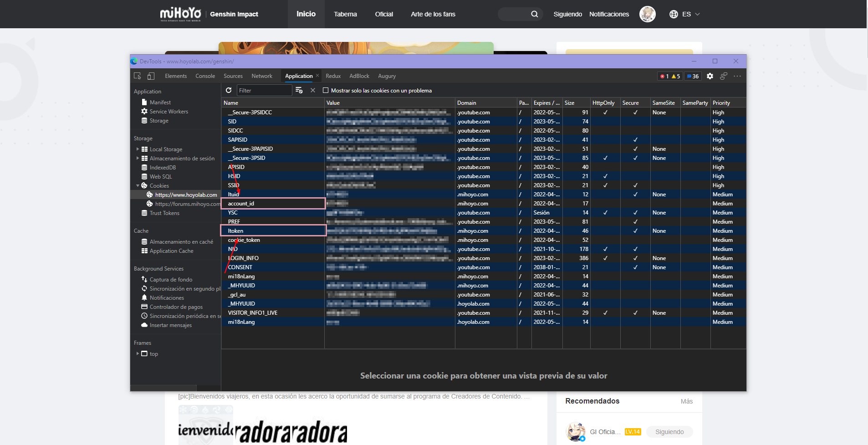Click the Siguiendo button for GI Oficial

(x=669, y=432)
